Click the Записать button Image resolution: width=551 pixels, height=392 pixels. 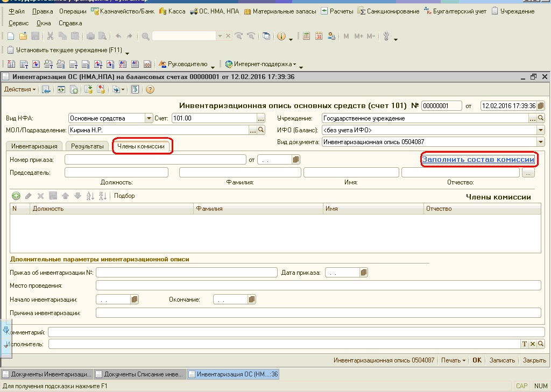click(x=501, y=360)
